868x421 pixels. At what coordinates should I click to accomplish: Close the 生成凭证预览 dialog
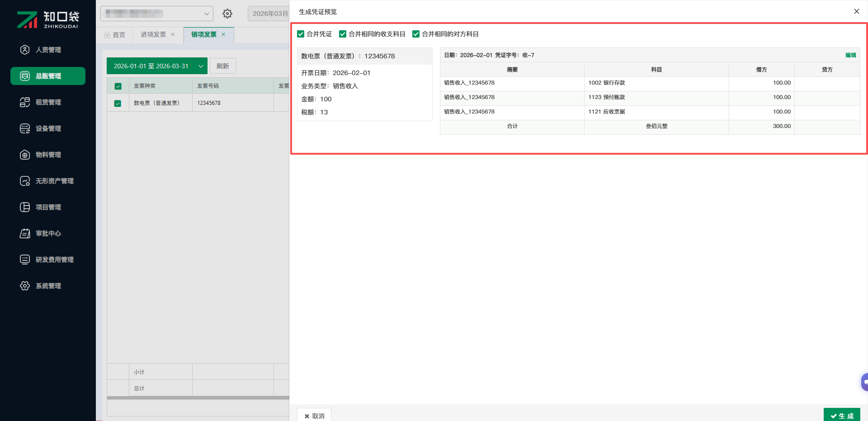point(856,11)
